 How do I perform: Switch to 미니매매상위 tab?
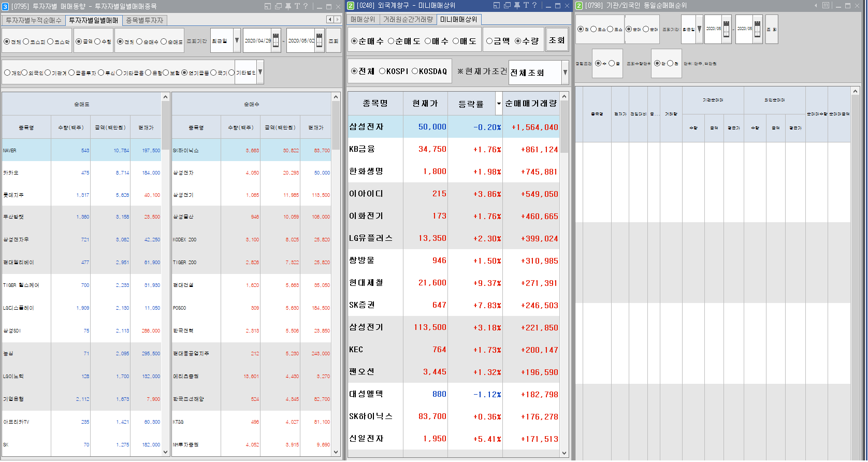[459, 19]
